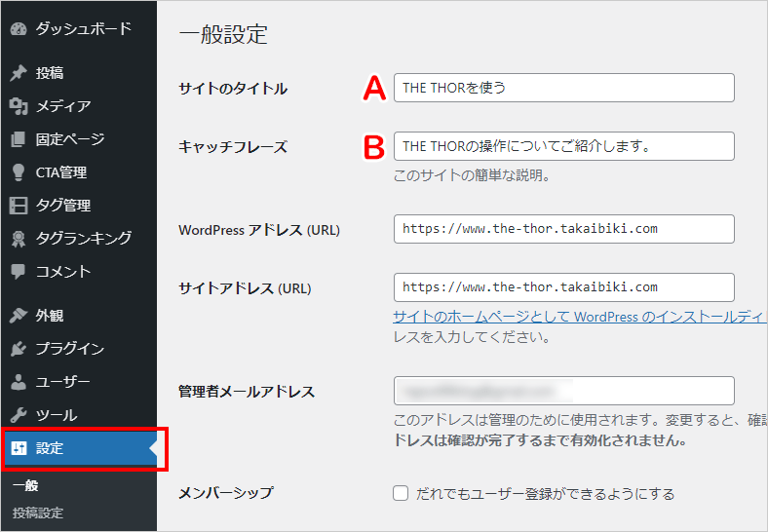Screen dimensions: 768x532
Task: Click the sliders icon beside 設定
Action: (19, 448)
